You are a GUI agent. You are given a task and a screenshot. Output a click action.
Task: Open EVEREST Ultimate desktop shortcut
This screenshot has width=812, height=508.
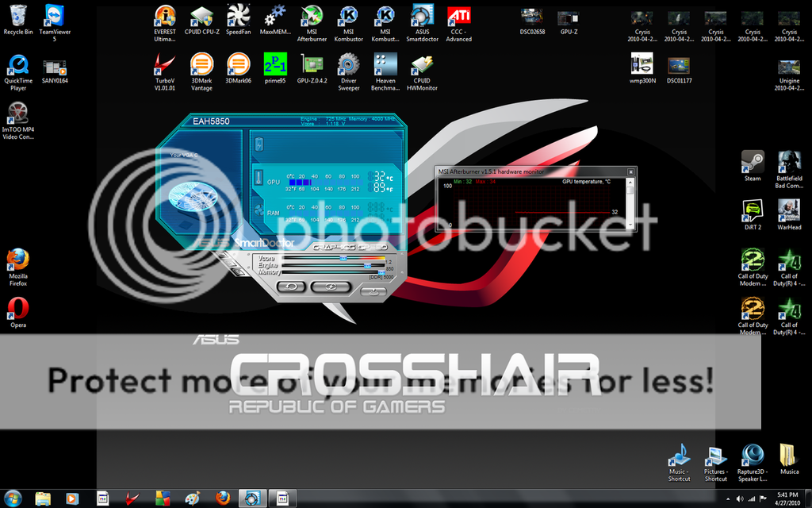(x=165, y=23)
